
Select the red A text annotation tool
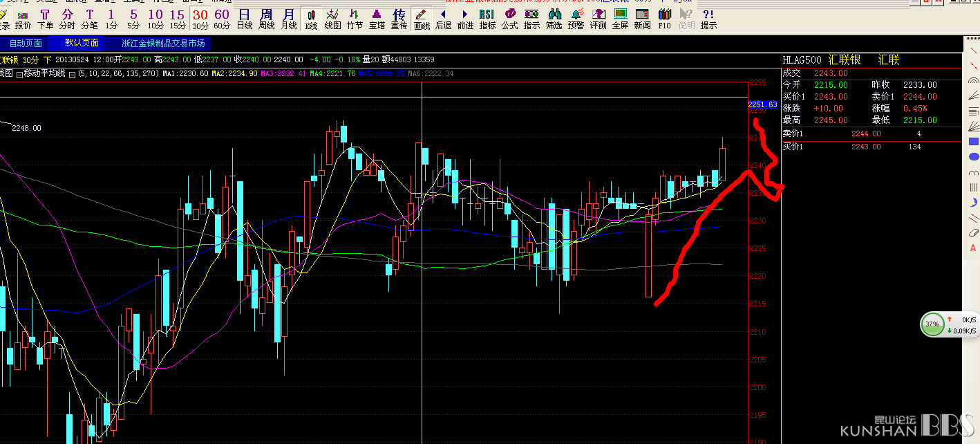(974, 248)
